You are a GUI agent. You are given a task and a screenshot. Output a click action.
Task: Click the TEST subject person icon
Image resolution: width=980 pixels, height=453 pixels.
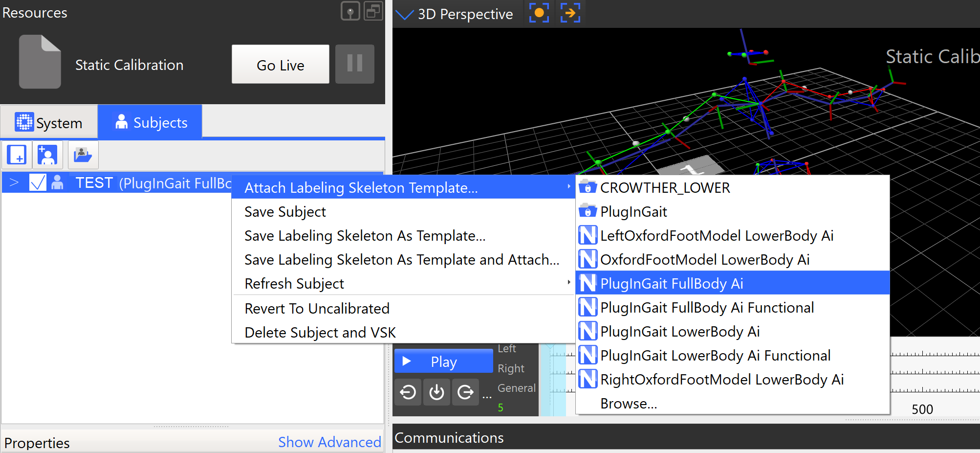(58, 182)
